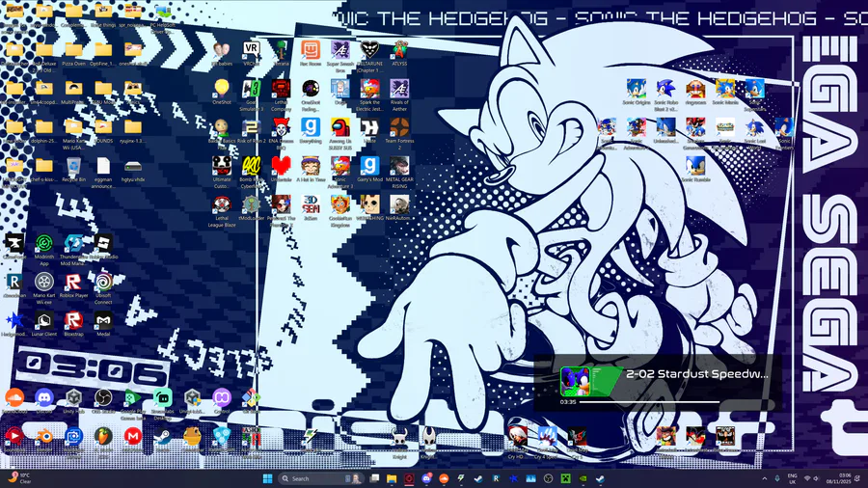Open the Windows Start menu

pyautogui.click(x=267, y=478)
